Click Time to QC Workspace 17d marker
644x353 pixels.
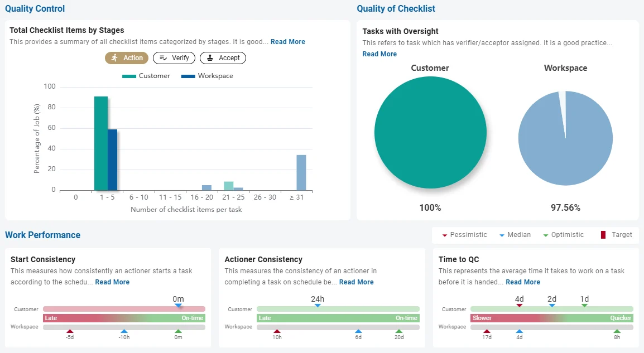coord(487,331)
